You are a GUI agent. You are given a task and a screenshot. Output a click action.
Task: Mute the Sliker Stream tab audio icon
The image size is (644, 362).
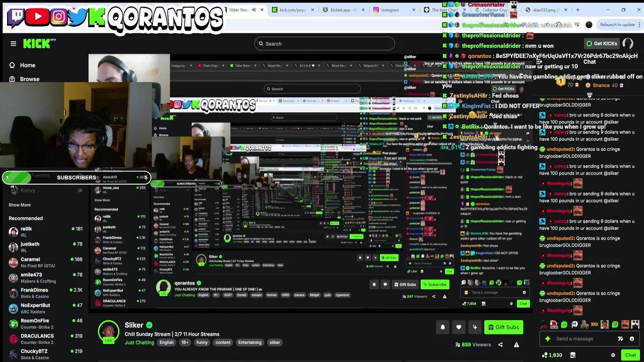click(x=254, y=10)
